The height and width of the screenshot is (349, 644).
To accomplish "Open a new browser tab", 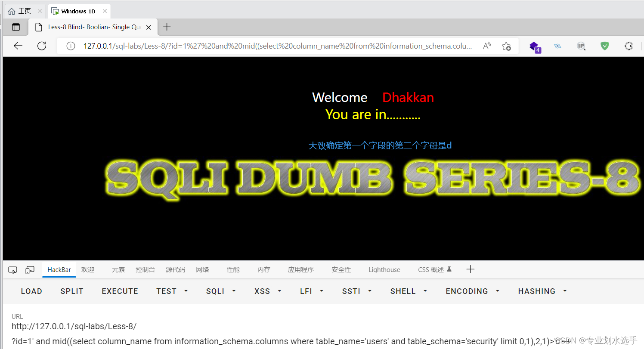I will [x=167, y=27].
